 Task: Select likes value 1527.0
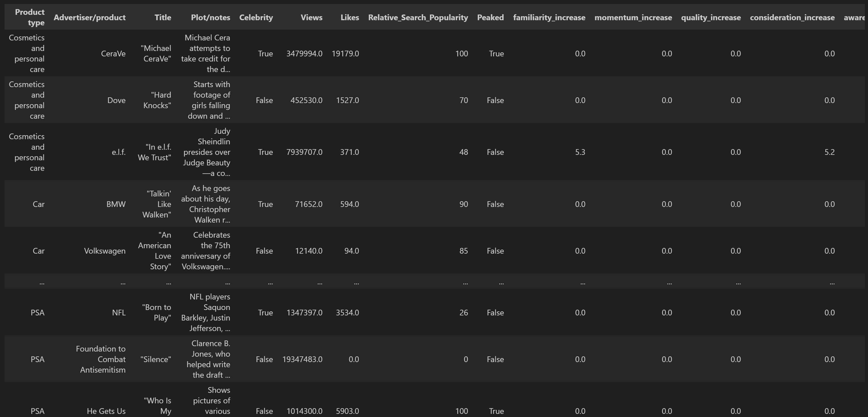347,100
